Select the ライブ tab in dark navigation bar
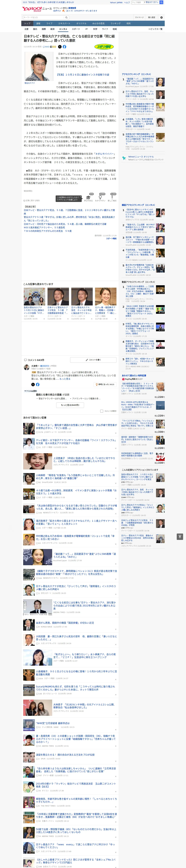Image resolution: width=186 pixels, height=868 pixels. coord(49,24)
